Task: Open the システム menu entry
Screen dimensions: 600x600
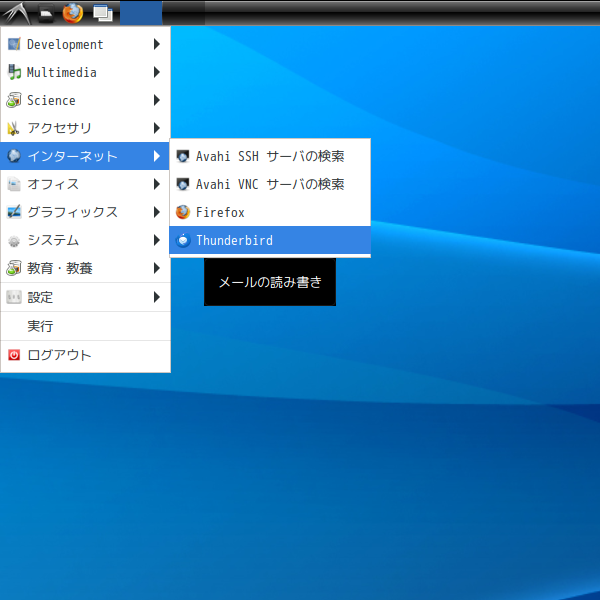Action: 85,240
